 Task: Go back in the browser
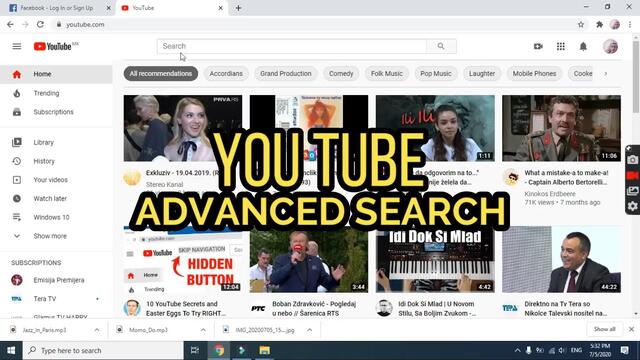click(10, 24)
